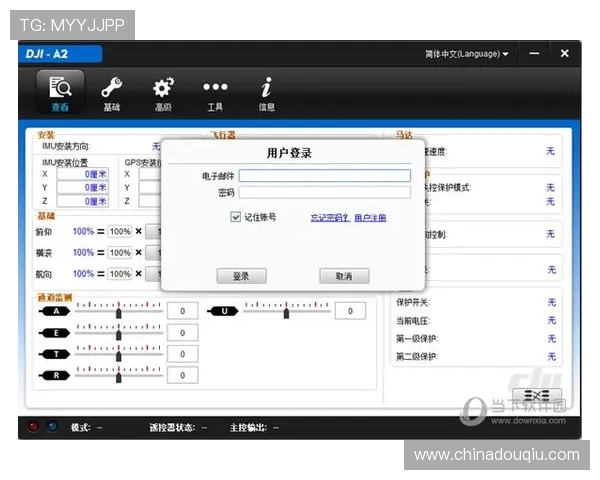Click the 横滚 100% gain input box
Screen dimensions: 600x480
[120, 253]
